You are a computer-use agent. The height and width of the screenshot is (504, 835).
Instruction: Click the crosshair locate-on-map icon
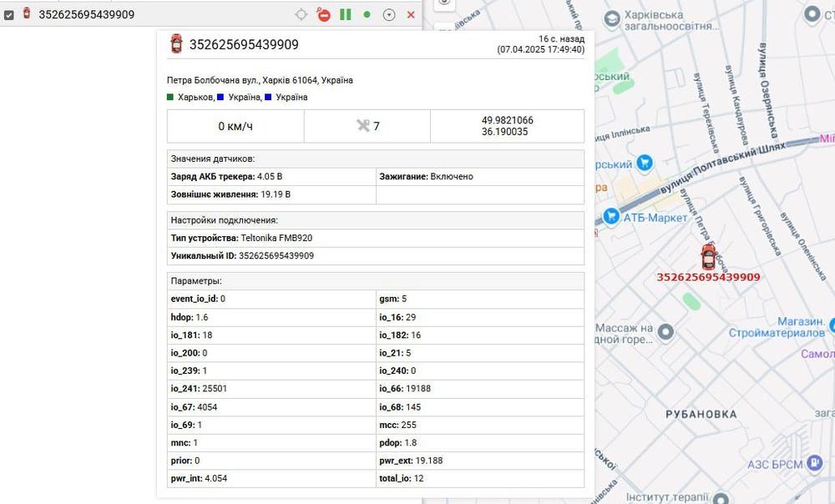click(301, 15)
